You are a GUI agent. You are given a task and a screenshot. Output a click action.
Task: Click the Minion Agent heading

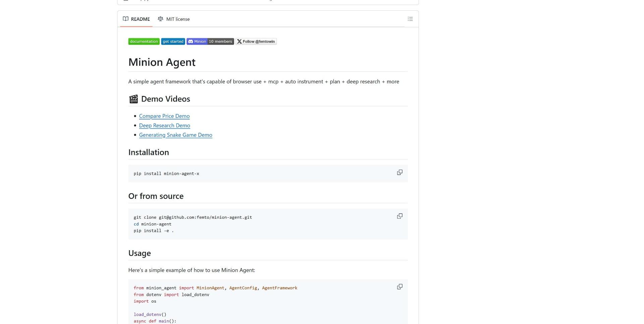point(162,62)
